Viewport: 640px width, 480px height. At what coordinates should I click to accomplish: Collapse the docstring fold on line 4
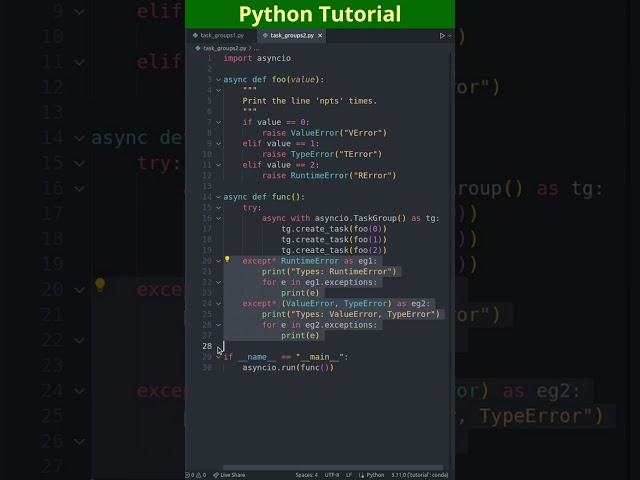(x=218, y=90)
